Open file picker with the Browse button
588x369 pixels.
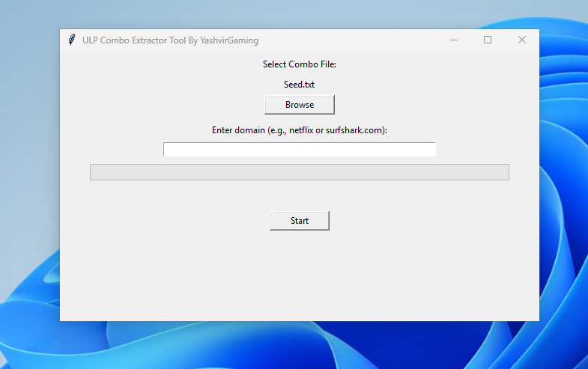coord(300,105)
